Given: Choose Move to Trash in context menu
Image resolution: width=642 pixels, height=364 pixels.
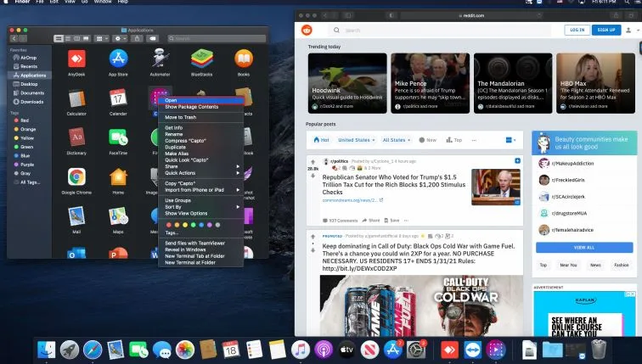Looking at the screenshot, I should click(201, 117).
